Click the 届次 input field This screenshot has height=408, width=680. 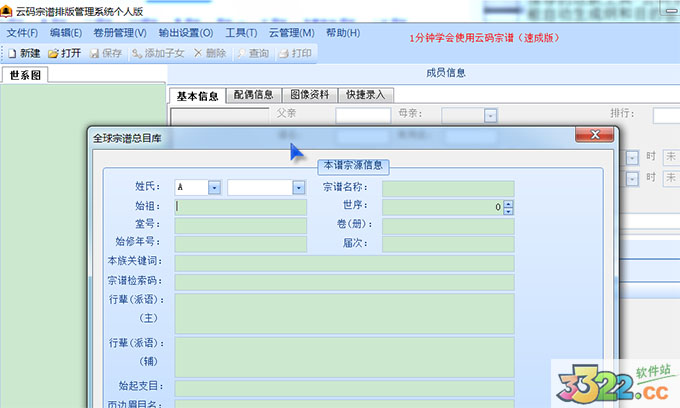448,244
